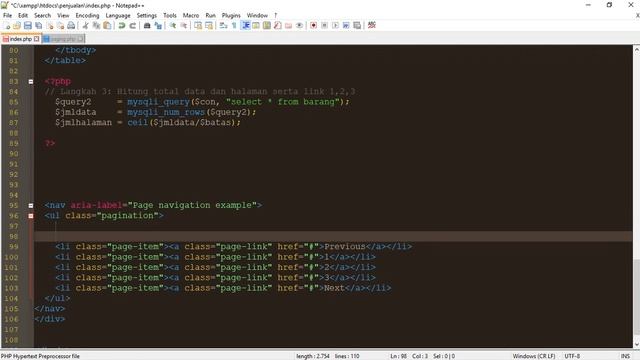Click the UTF-8 encoding status bar entry
Viewport: 640px width, 360px height.
(x=572, y=356)
